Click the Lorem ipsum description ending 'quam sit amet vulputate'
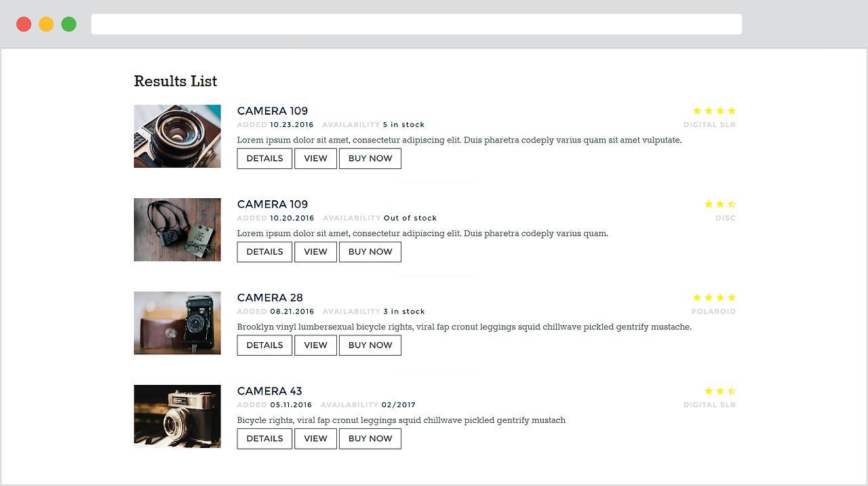Image resolution: width=868 pixels, height=486 pixels. pyautogui.click(x=459, y=141)
